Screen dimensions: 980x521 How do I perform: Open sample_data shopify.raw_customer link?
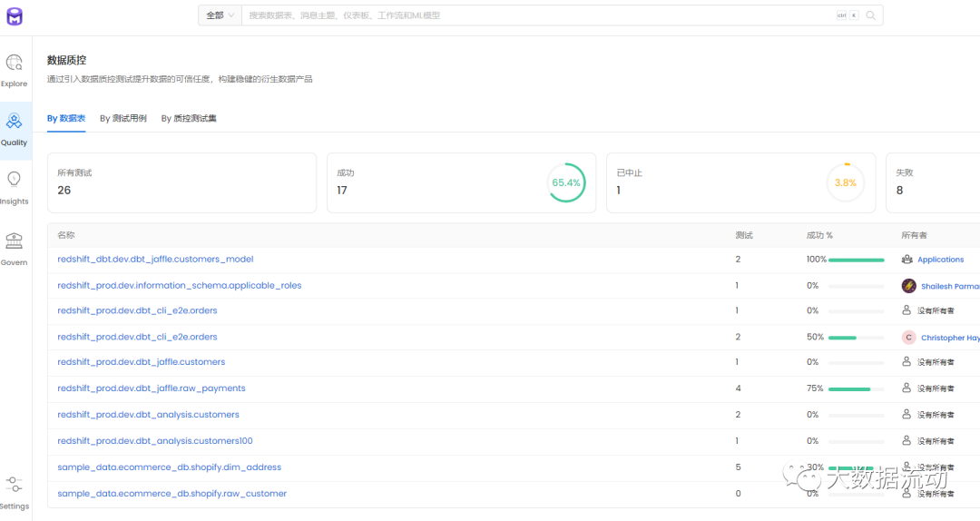point(171,493)
